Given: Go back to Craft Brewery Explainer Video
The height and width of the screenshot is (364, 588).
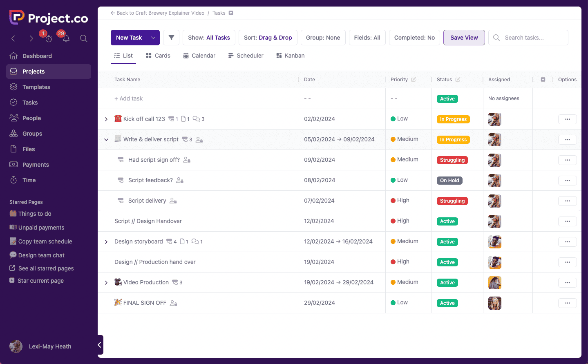Looking at the screenshot, I should click(x=157, y=13).
